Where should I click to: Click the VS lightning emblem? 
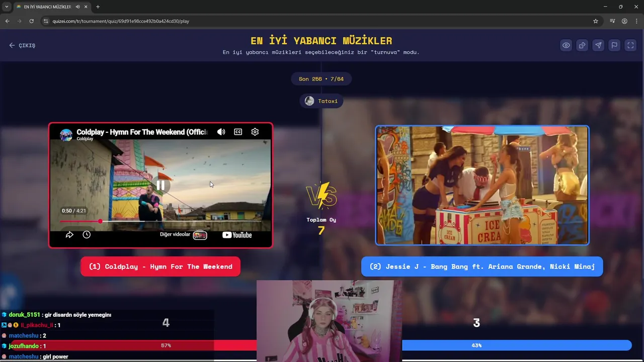(321, 196)
